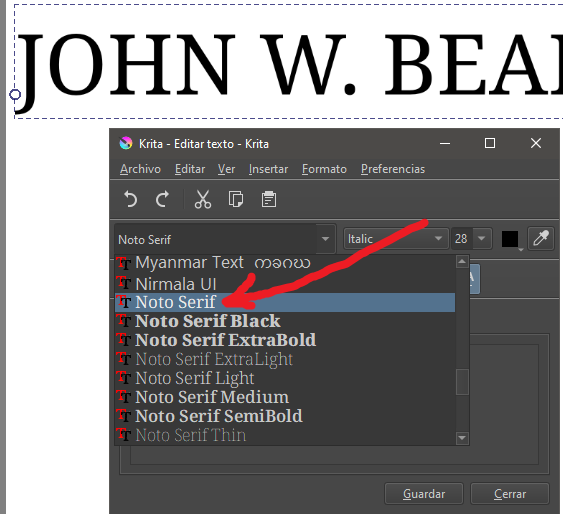Choose Noto Serif SemiBold font
Screen dimensions: 563x514
285,416
